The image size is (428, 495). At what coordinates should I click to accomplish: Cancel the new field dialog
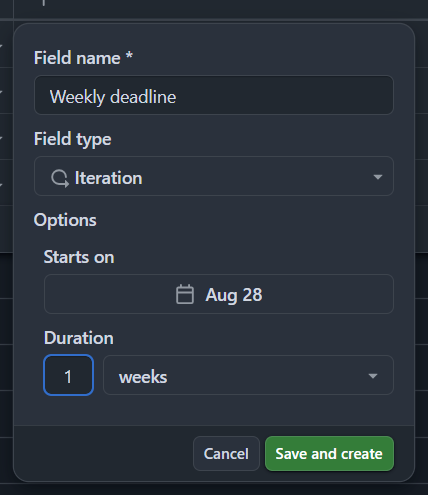[226, 454]
